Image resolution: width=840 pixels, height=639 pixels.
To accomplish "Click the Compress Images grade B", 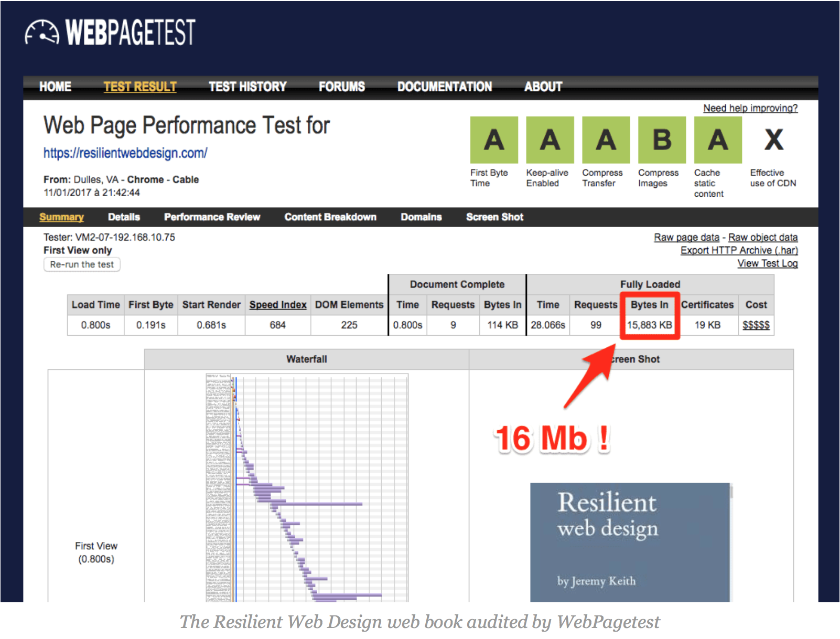I will [662, 140].
